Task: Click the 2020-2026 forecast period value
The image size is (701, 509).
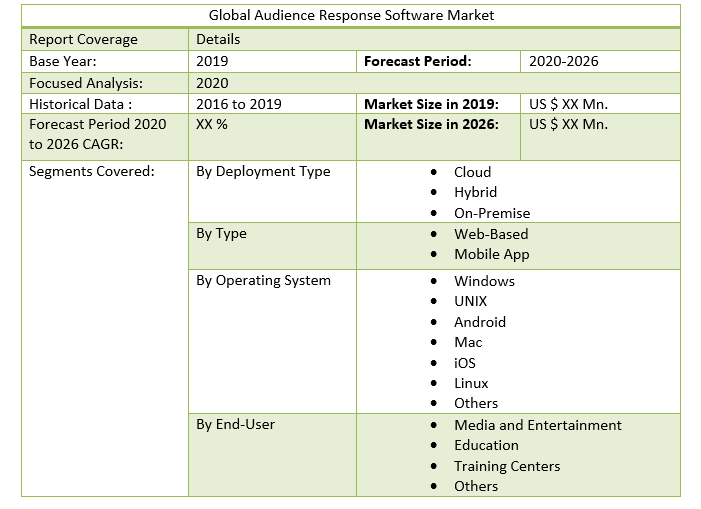Action: pyautogui.click(x=563, y=61)
